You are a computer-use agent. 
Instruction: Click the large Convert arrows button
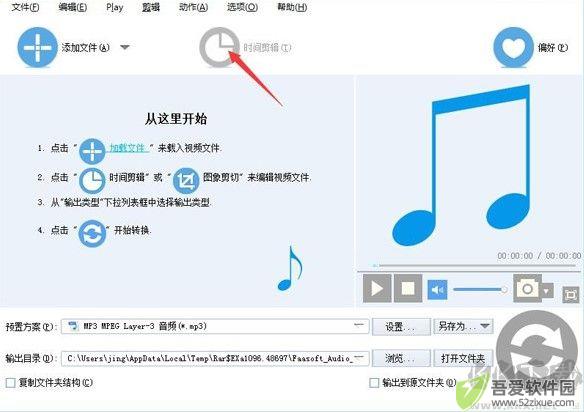coord(537,349)
